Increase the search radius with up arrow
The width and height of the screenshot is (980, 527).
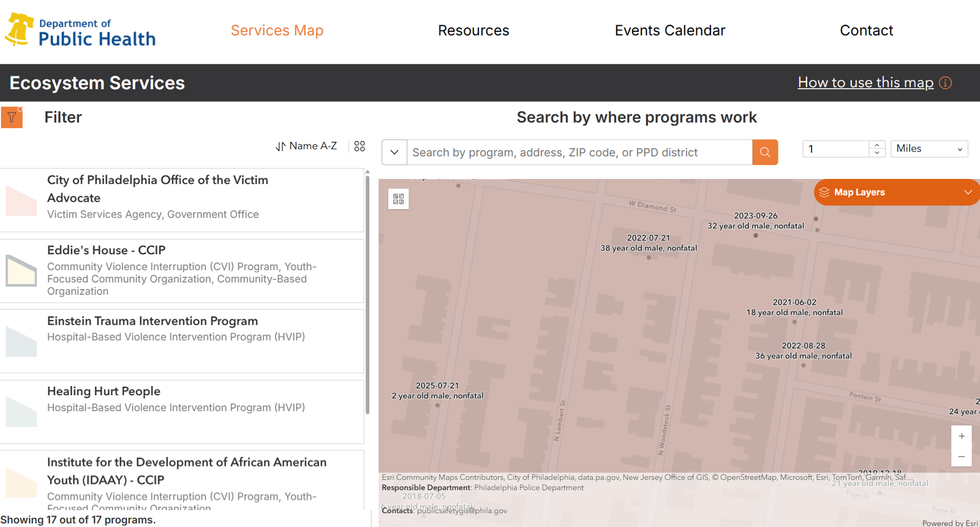877,145
